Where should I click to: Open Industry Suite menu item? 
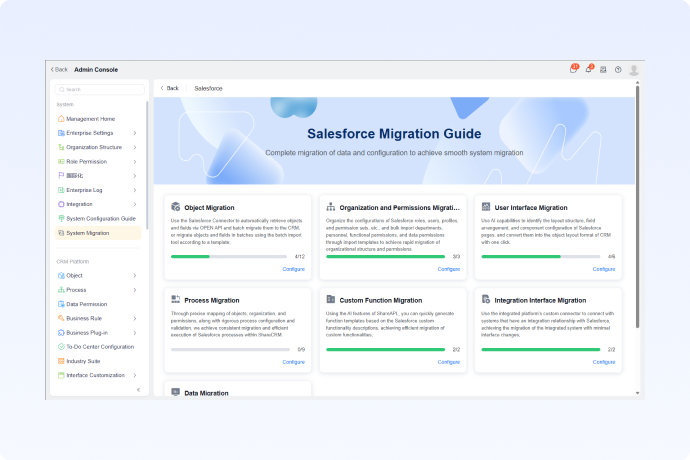click(98, 361)
